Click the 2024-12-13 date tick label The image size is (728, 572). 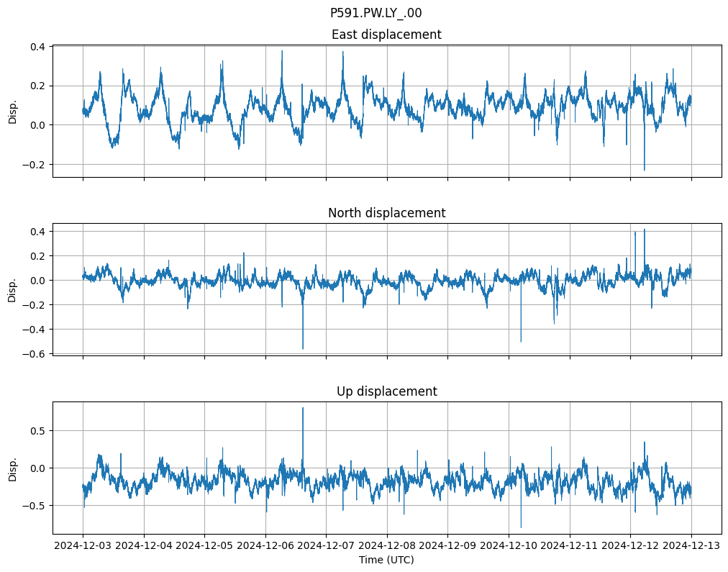pyautogui.click(x=691, y=546)
